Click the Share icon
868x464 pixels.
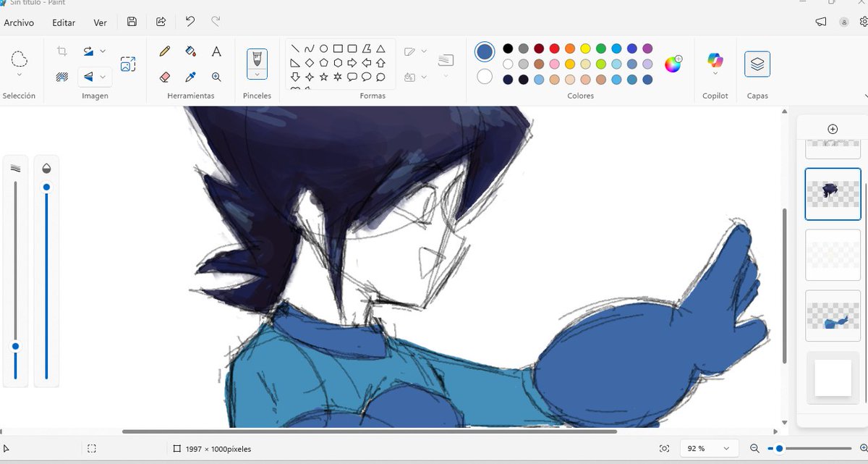[161, 22]
